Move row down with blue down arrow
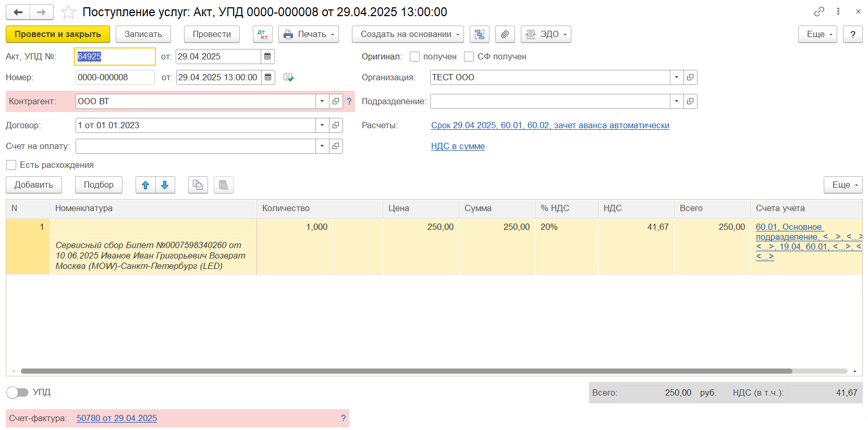 click(x=165, y=185)
